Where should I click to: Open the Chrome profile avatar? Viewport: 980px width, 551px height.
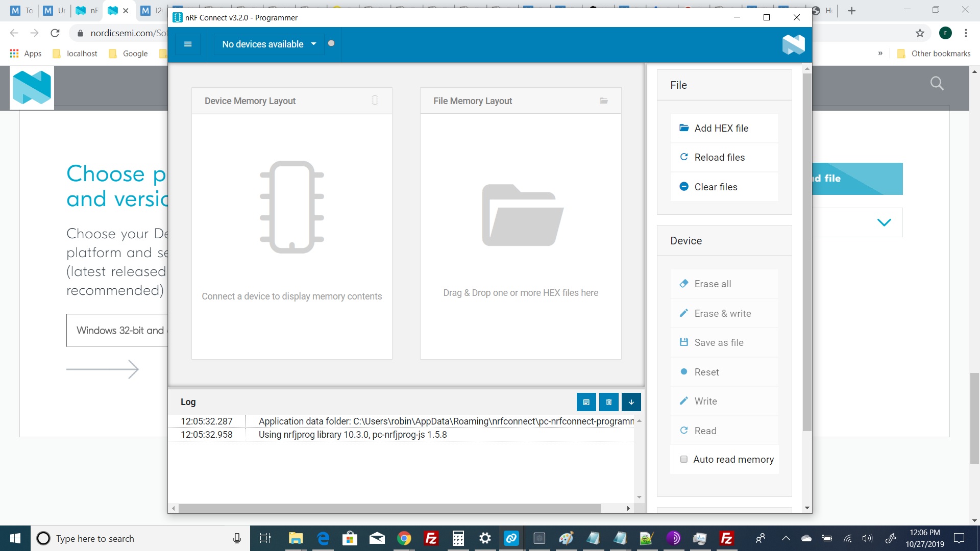945,33
